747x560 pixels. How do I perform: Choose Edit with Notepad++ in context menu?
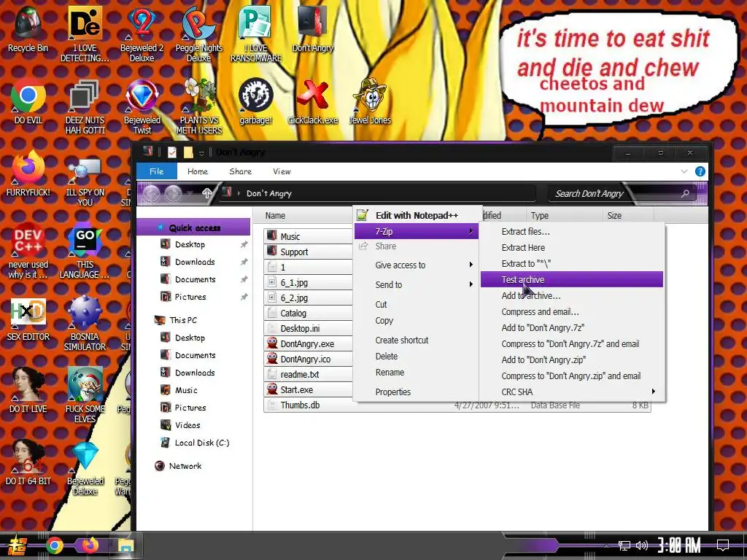pos(417,215)
